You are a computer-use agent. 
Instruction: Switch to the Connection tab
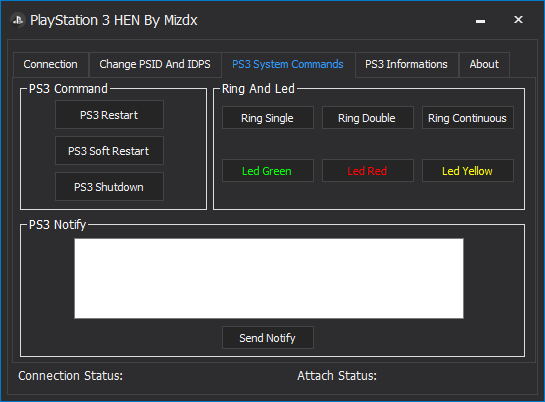click(x=51, y=65)
